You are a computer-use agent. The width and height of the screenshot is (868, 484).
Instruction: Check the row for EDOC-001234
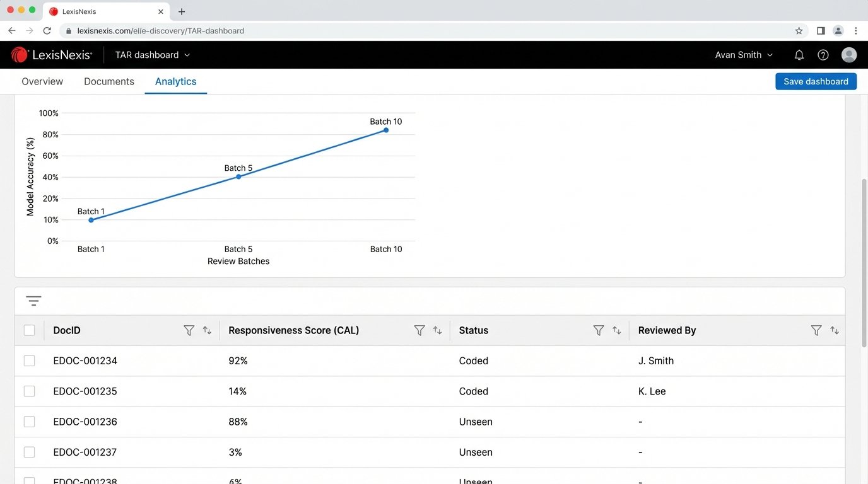tap(29, 360)
